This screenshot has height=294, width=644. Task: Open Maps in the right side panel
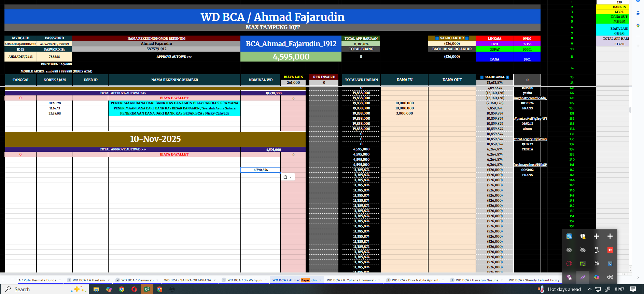pos(638,26)
